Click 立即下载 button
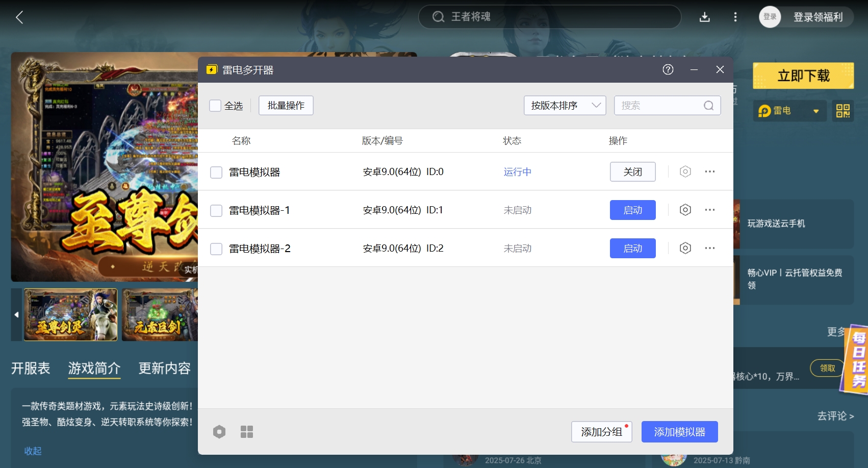The image size is (868, 468). point(803,76)
